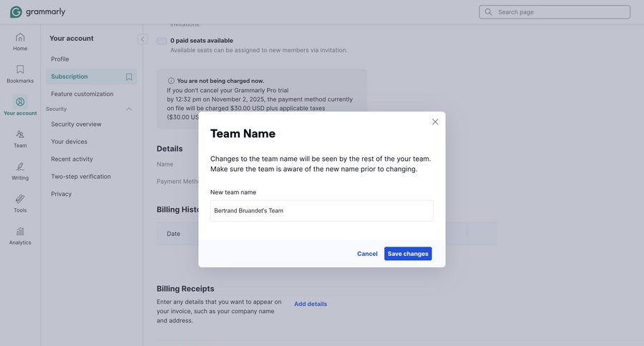This screenshot has height=346, width=644.
Task: Open the Tools sidebar icon
Action: coord(20,199)
